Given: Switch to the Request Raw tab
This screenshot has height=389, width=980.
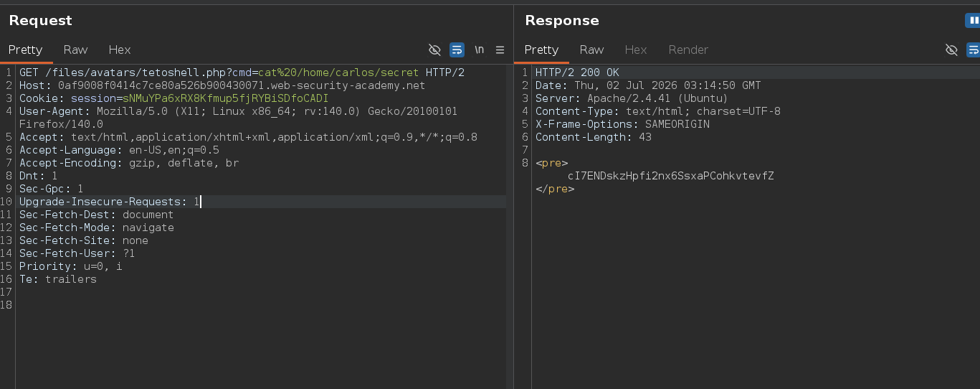Looking at the screenshot, I should click(x=75, y=50).
